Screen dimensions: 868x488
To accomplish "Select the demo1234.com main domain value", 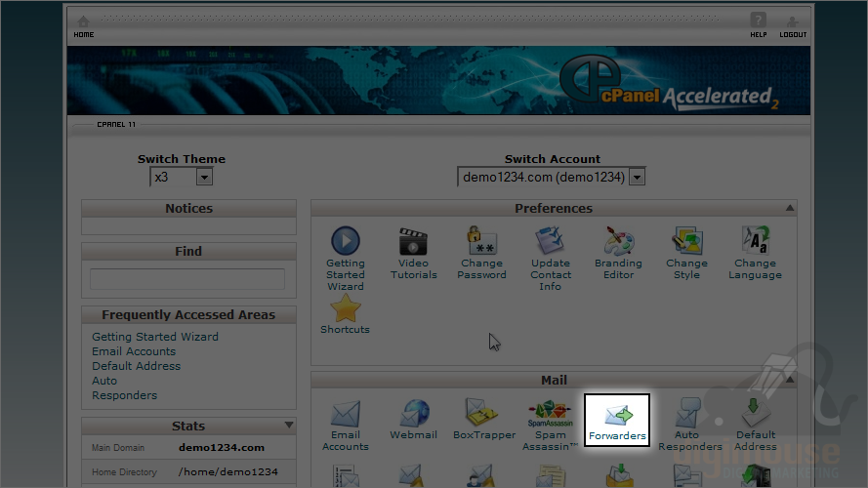I will tap(222, 448).
